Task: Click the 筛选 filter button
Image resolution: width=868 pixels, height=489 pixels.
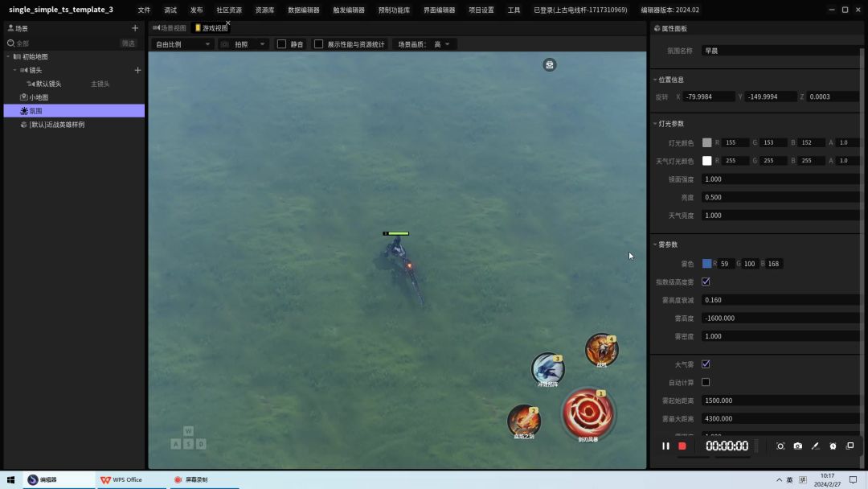Action: [129, 43]
